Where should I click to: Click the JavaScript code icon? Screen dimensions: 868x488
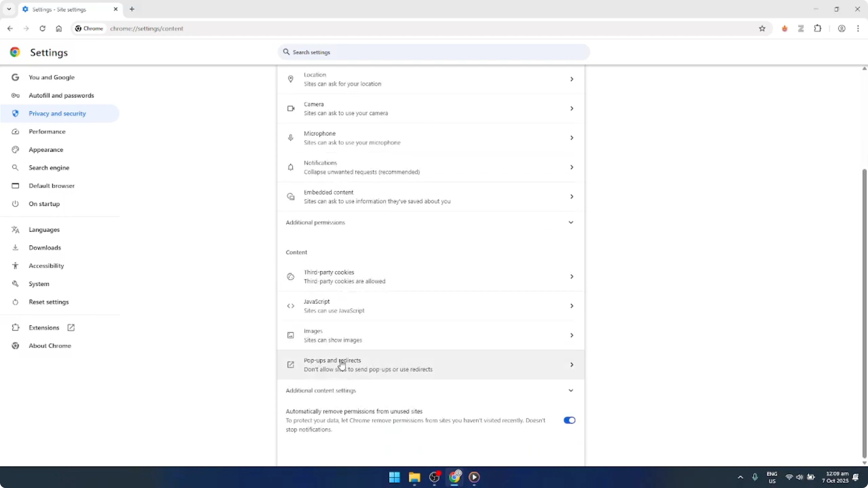[x=290, y=306]
